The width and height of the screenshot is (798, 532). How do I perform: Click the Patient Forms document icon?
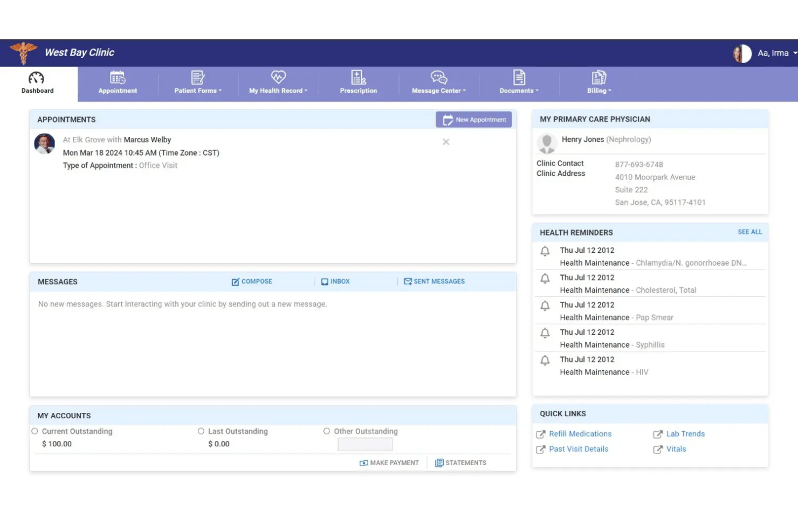click(x=198, y=78)
